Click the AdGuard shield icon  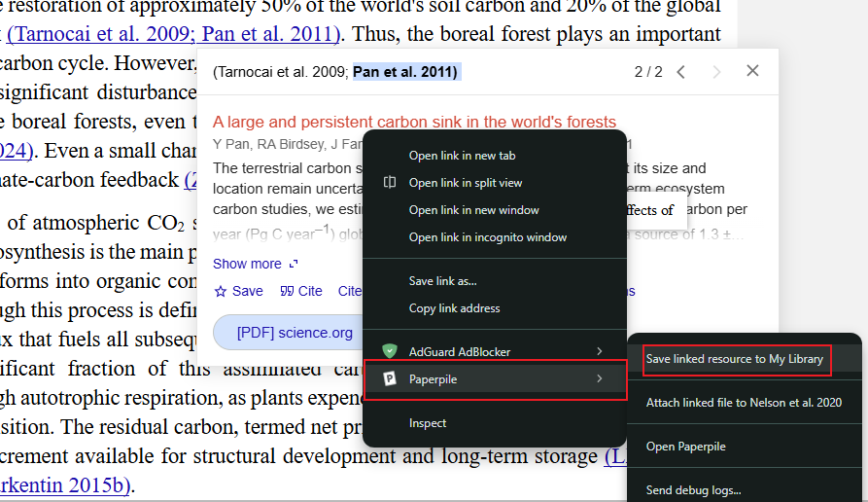point(389,351)
